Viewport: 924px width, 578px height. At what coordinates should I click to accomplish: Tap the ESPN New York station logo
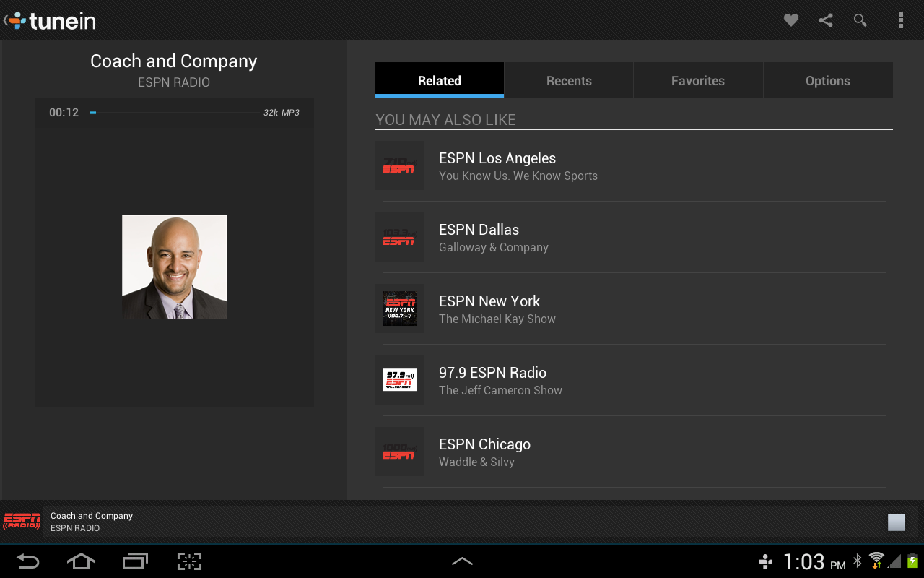click(399, 309)
